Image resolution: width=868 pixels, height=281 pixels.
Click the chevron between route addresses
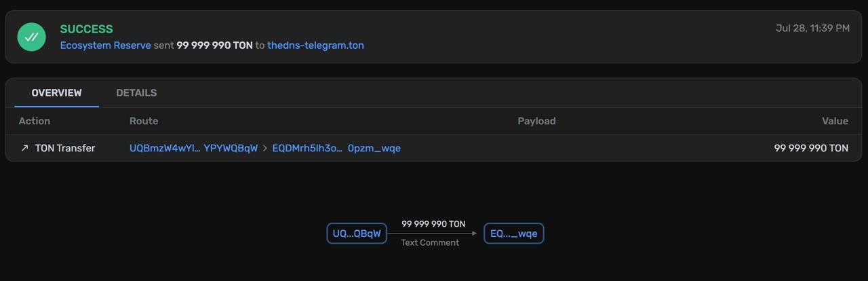pyautogui.click(x=265, y=148)
